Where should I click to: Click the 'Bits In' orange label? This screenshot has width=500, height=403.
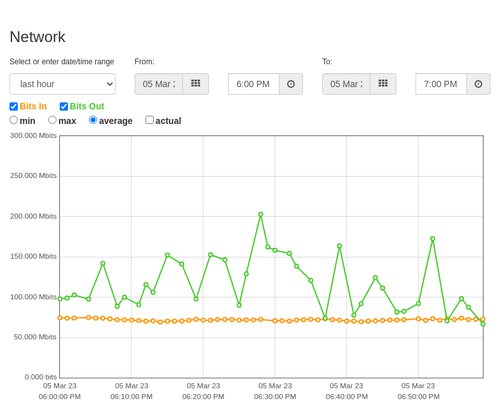33,106
